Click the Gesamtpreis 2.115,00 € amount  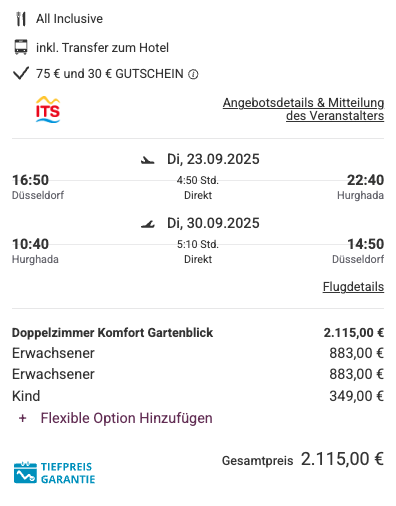(x=343, y=459)
